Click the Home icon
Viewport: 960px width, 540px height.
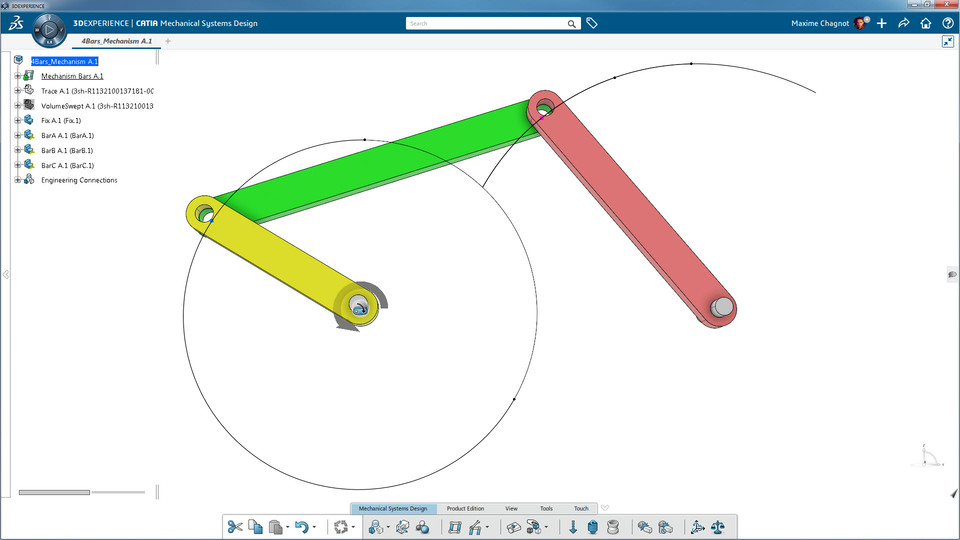coord(926,23)
